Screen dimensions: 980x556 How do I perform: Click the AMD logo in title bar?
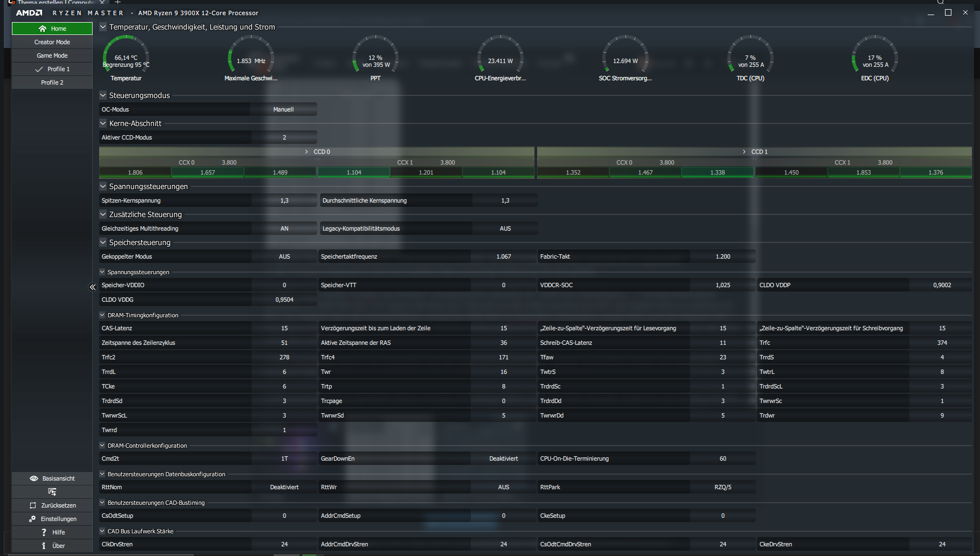[29, 13]
